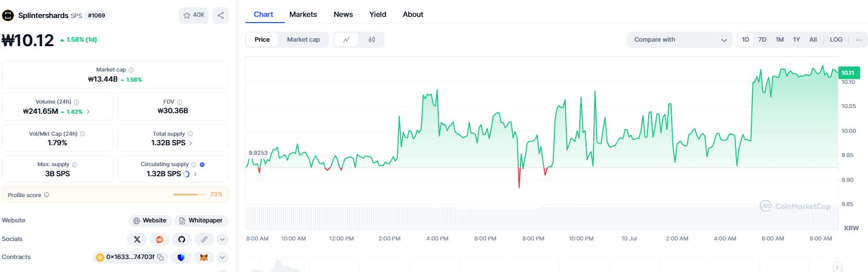Image resolution: width=868 pixels, height=272 pixels.
Task: Select the 1D time range
Action: click(x=746, y=39)
